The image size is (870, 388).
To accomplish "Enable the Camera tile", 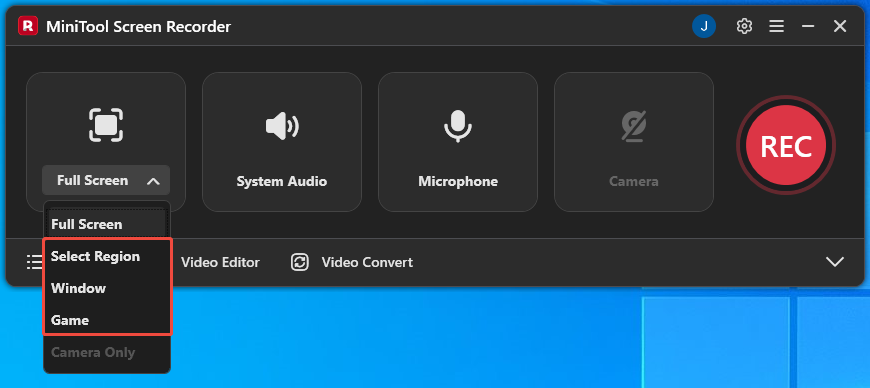I will click(x=634, y=142).
